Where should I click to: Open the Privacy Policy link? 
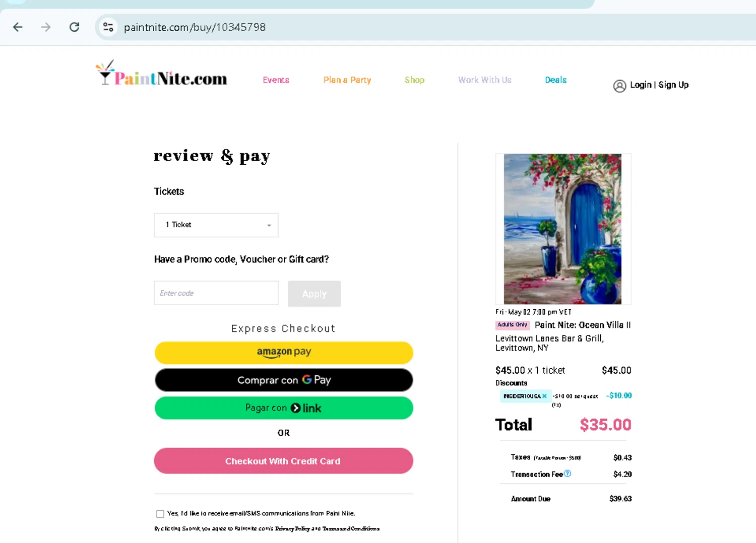pos(292,529)
